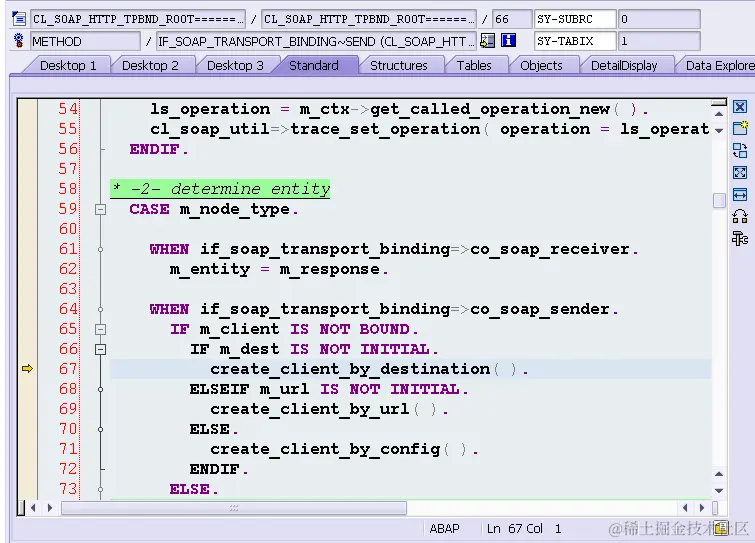Click the line number field showing 66
Screen dimensions: 755x543
(x=512, y=19)
